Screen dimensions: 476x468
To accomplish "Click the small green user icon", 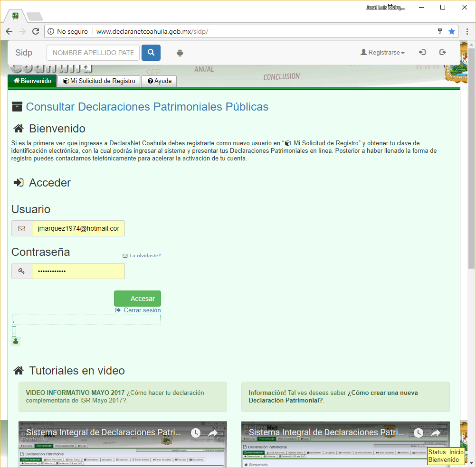I will 16,341.
